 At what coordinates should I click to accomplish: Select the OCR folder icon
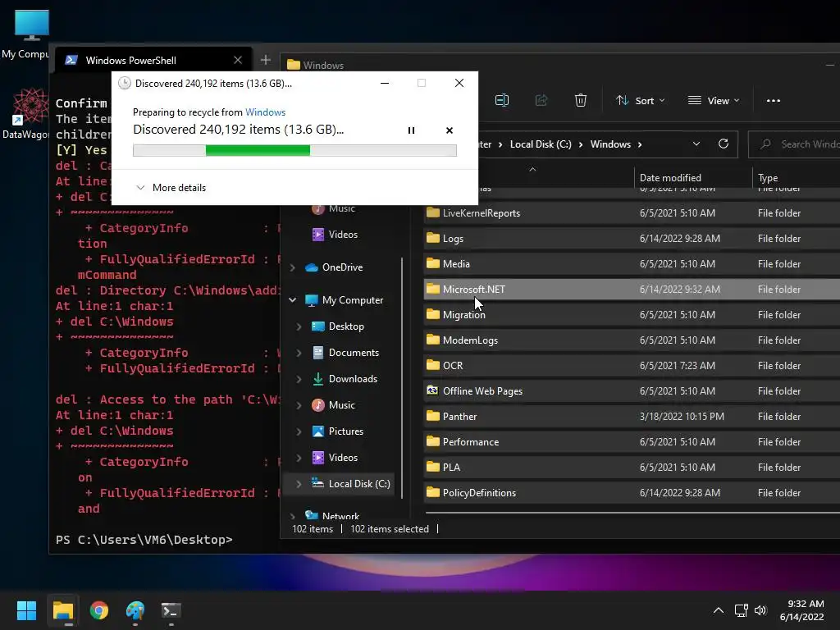click(433, 365)
